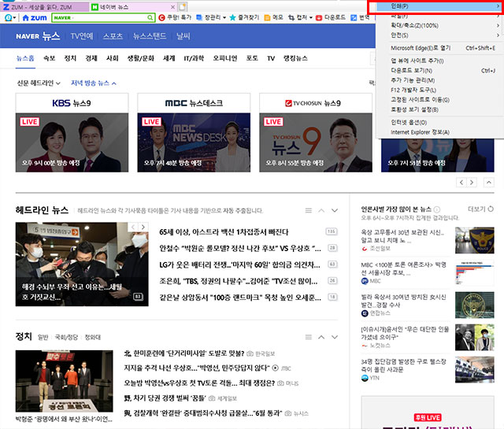Viewport: 504px width, 429px height.
Task: Go to 스포츠 section
Action: tap(113, 36)
